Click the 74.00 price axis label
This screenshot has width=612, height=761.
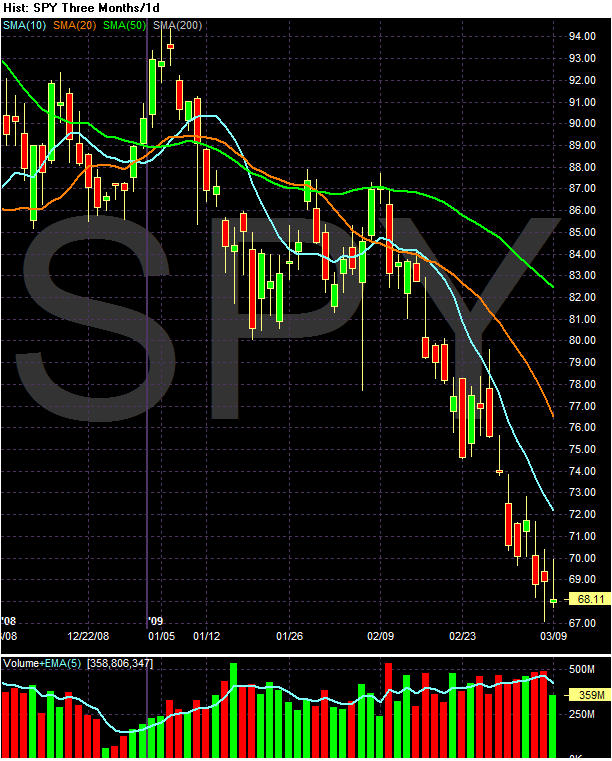pos(582,471)
